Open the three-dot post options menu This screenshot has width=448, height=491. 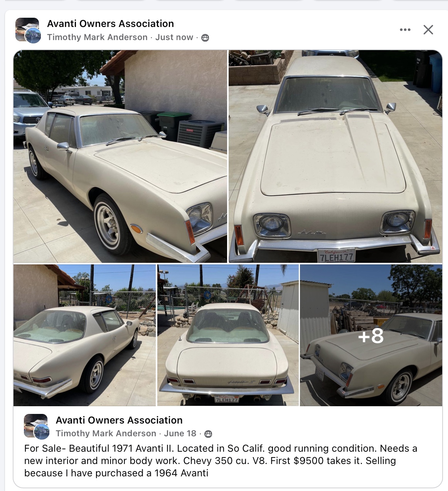405,30
